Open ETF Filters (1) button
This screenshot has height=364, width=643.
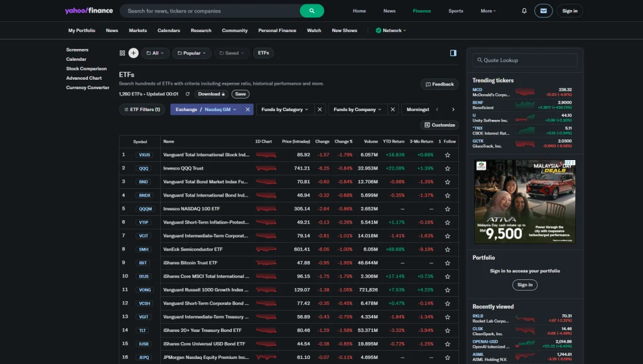(142, 109)
